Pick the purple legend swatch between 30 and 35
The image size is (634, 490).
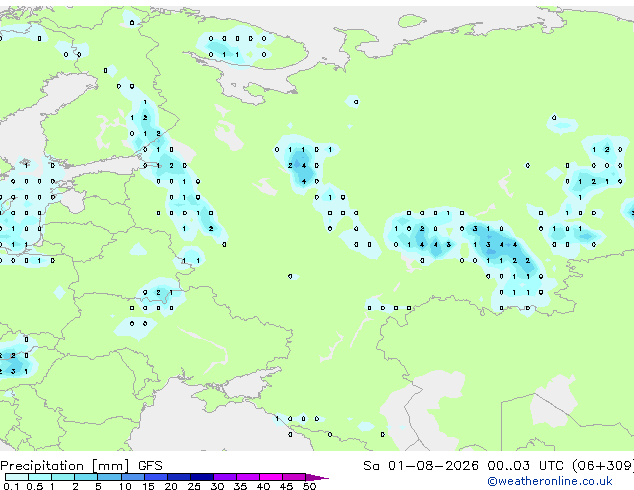coord(225,477)
